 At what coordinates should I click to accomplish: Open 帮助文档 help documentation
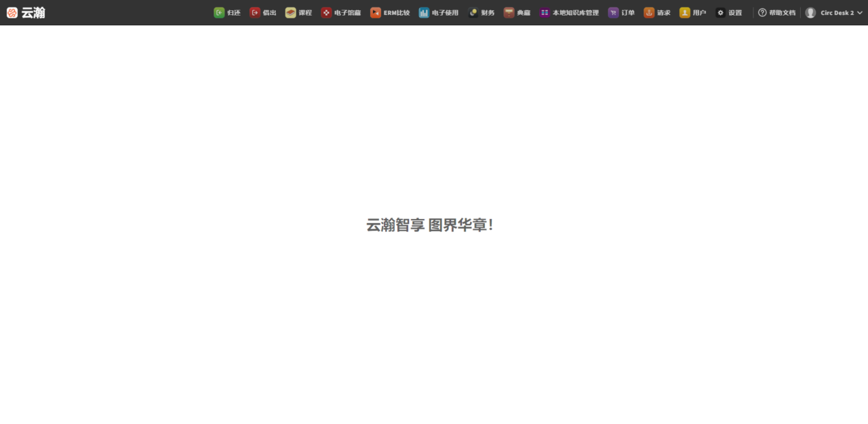pos(776,12)
